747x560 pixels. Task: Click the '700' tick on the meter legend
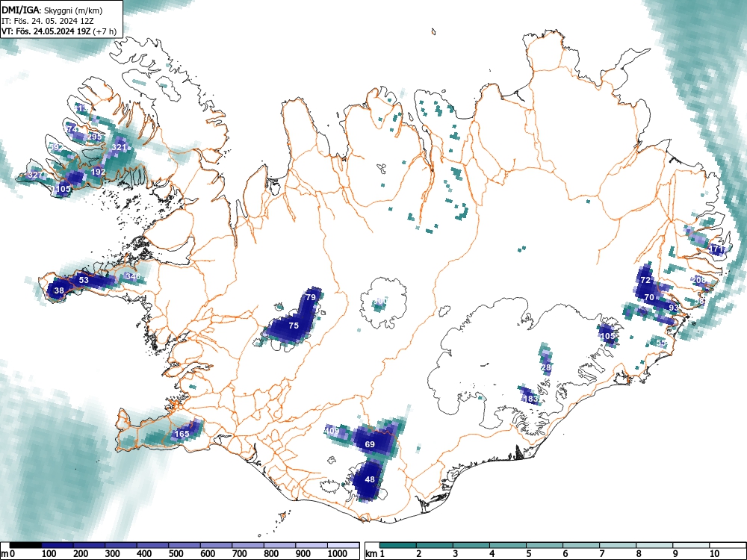pyautogui.click(x=240, y=554)
